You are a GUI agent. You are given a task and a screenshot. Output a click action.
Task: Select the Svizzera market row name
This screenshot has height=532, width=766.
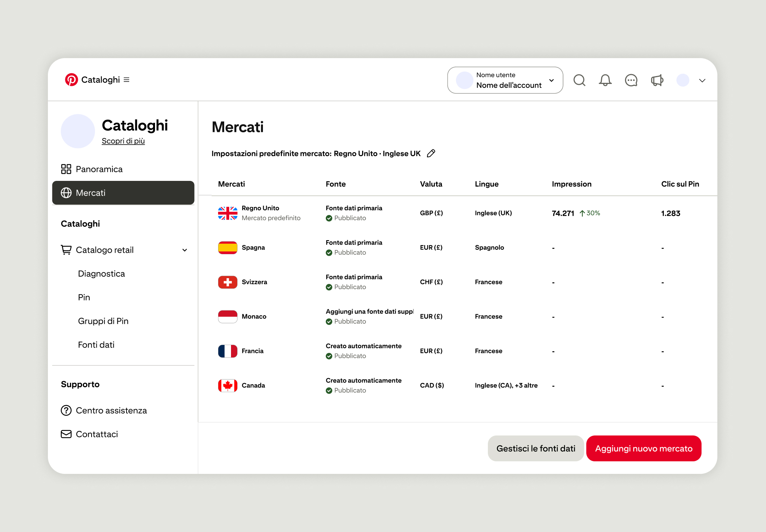[x=254, y=282]
